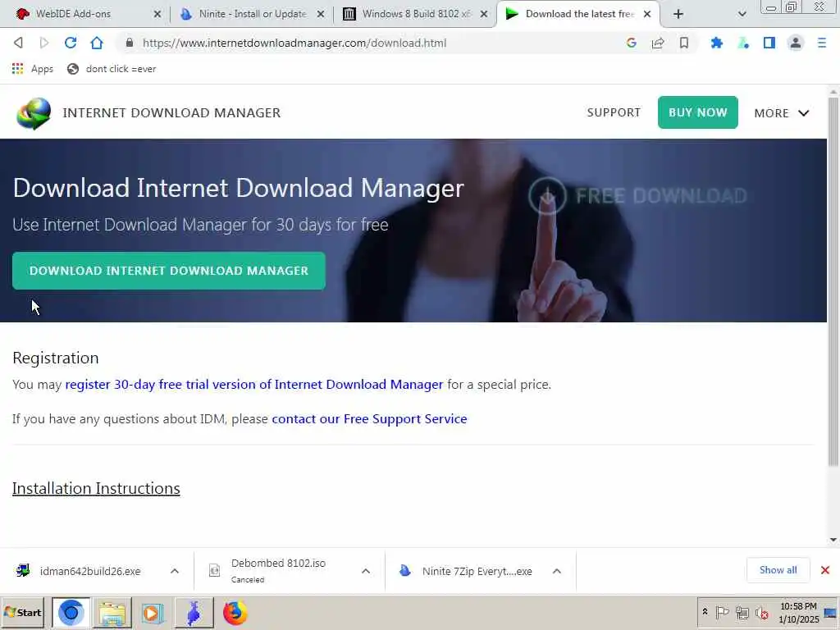
Task: Expand options for idman642build26.exe download
Action: [174, 571]
